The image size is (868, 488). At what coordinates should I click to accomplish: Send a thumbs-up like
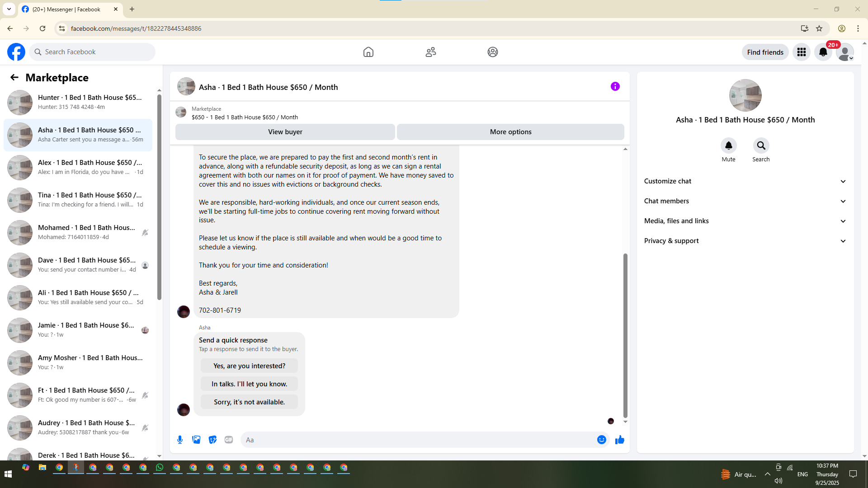coord(619,440)
